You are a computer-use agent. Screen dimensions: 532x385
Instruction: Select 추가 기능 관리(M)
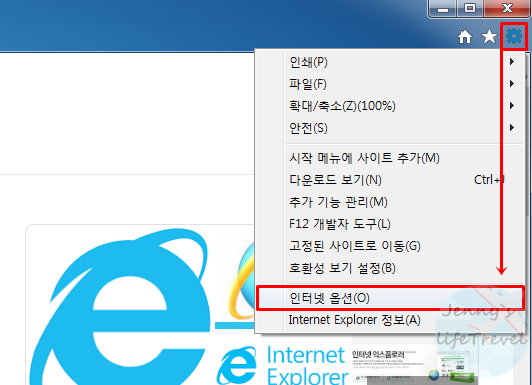coord(390,202)
